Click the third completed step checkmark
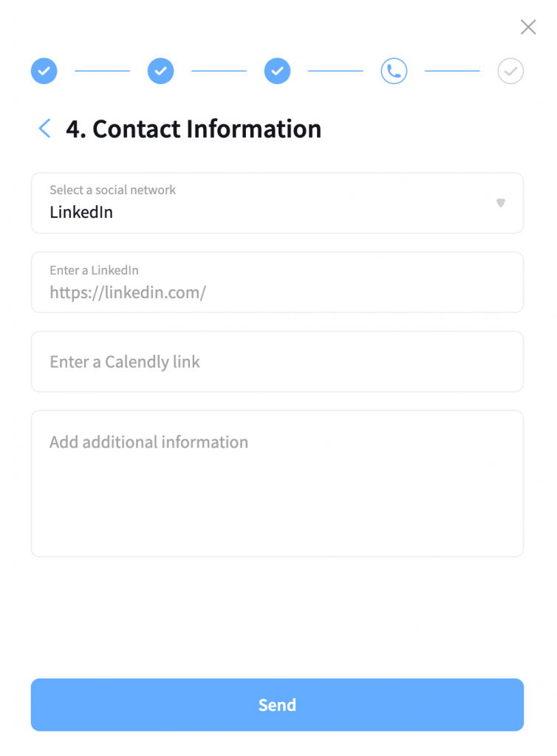The image size is (557, 756). [x=277, y=72]
